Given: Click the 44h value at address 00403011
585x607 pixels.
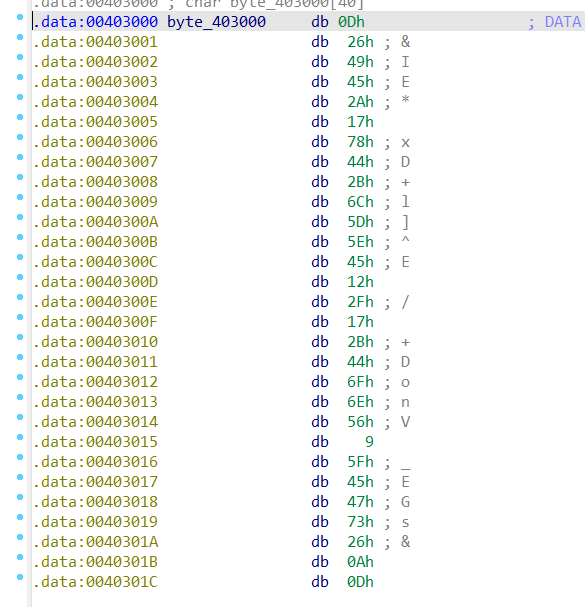Looking at the screenshot, I should click(x=360, y=362).
